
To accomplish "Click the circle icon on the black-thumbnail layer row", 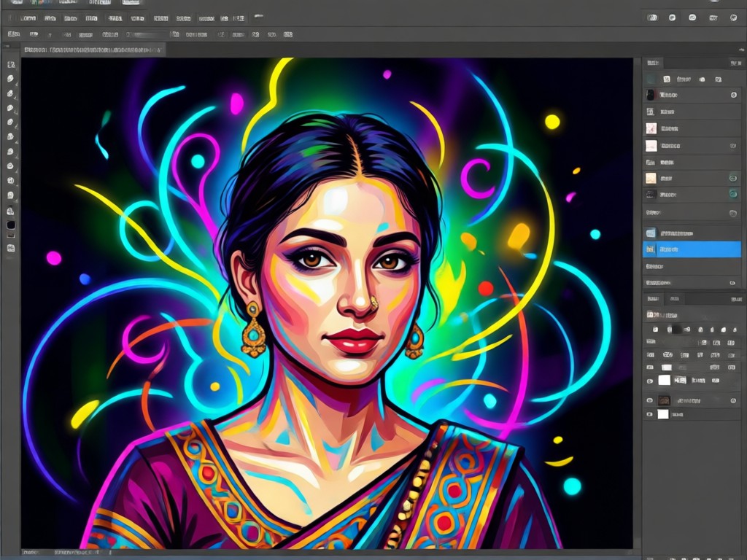I will 734,95.
